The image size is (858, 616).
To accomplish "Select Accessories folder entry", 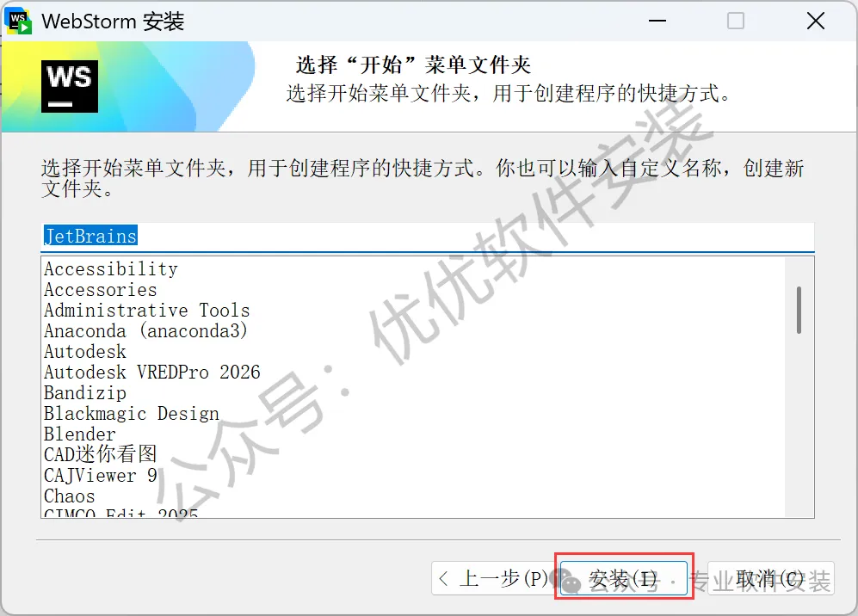I will [100, 289].
